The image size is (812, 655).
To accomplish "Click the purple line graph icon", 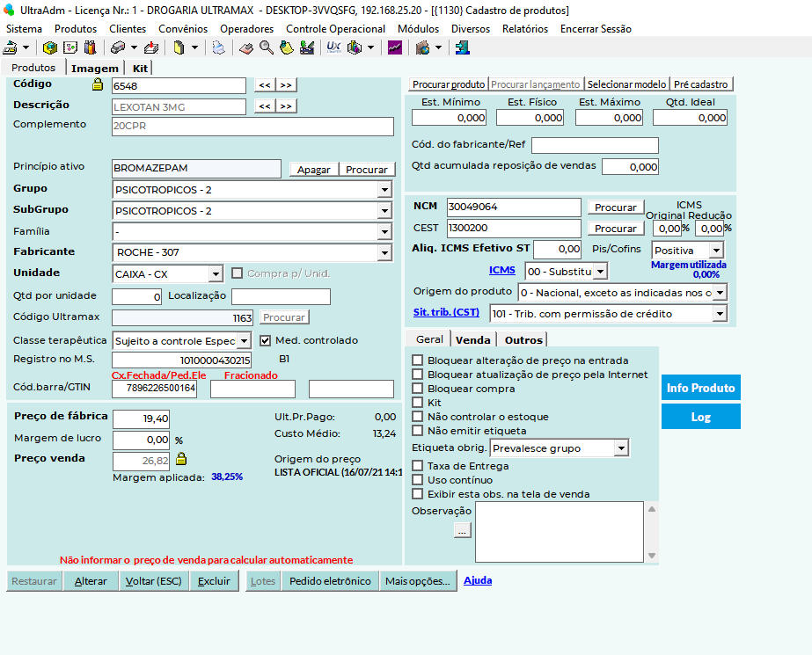I will pyautogui.click(x=395, y=48).
